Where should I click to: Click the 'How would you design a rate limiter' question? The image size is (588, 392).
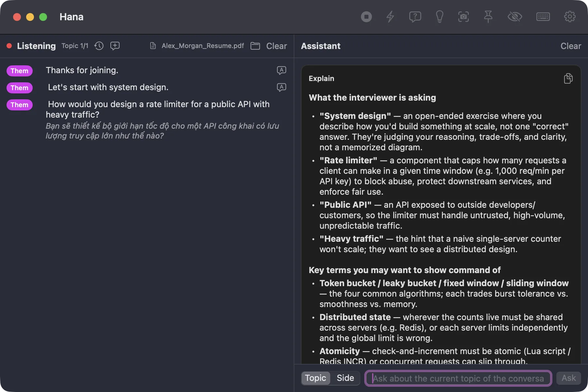click(158, 109)
